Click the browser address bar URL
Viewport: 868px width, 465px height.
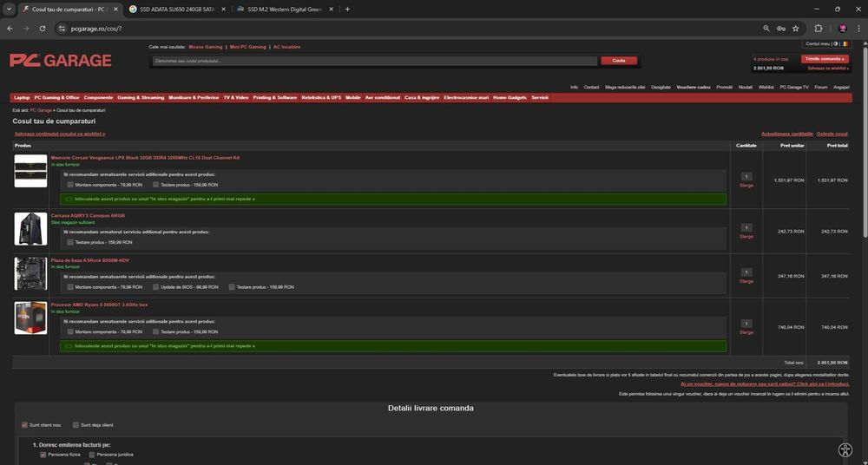pos(96,29)
